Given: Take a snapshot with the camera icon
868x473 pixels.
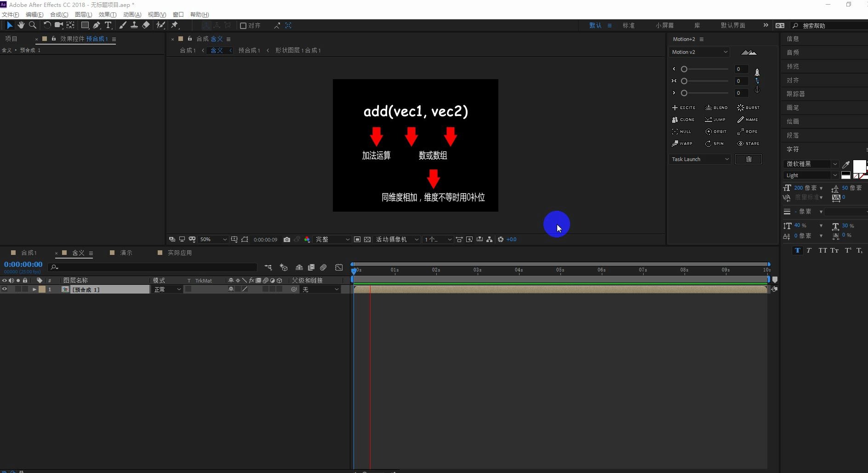Looking at the screenshot, I should (287, 239).
